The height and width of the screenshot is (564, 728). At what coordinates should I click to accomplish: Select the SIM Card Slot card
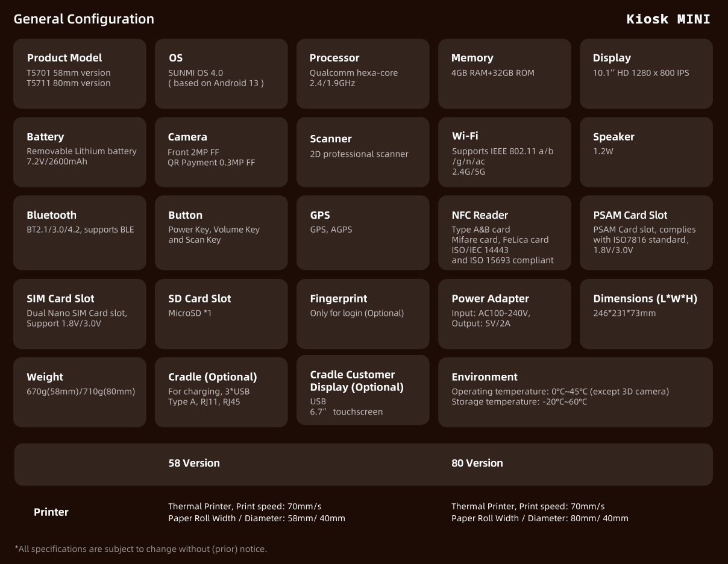pos(80,313)
